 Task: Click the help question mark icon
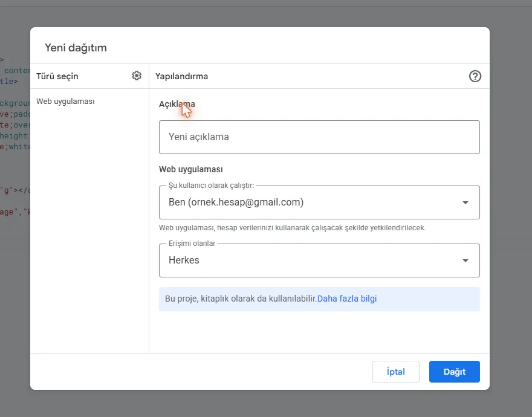[475, 76]
